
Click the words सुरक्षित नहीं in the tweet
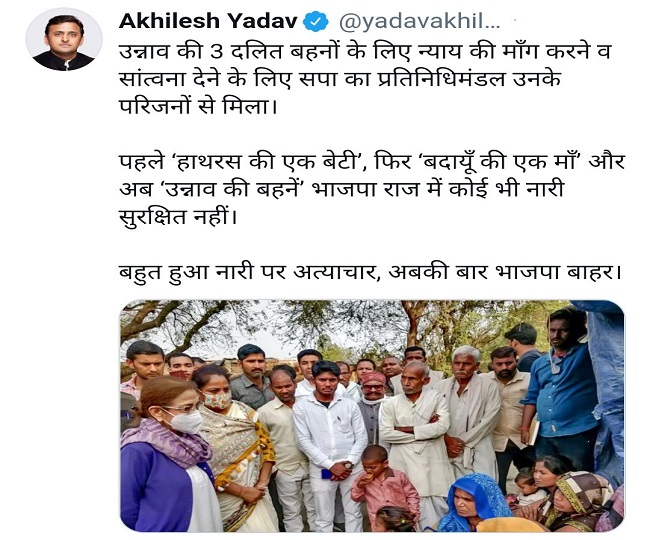[x=178, y=217]
